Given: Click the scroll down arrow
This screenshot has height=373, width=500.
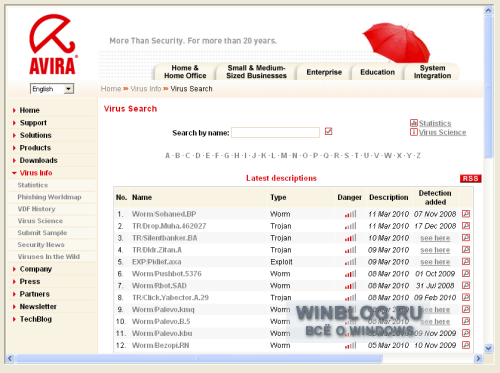Looking at the screenshot, I should click(489, 348).
